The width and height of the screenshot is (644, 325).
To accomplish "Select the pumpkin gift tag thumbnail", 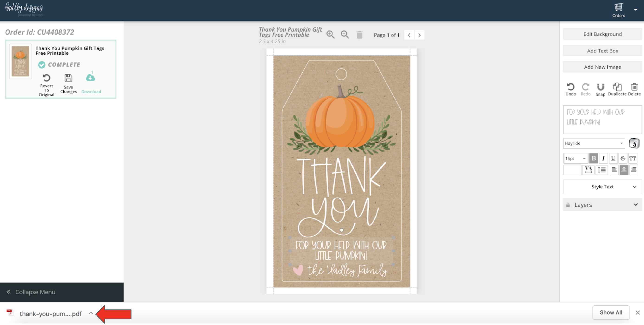I will [x=20, y=61].
